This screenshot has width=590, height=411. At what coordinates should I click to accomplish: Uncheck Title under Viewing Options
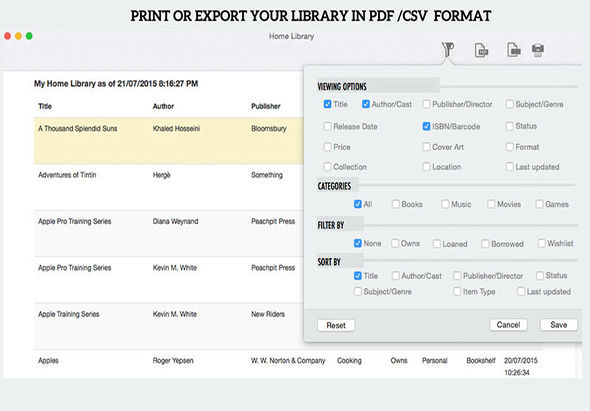coord(327,104)
